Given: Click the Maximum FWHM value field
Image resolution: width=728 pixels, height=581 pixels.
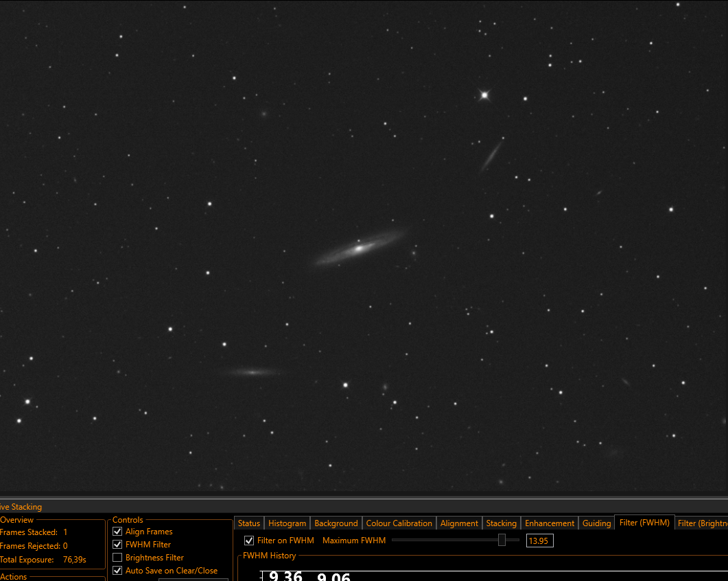Looking at the screenshot, I should pos(539,541).
